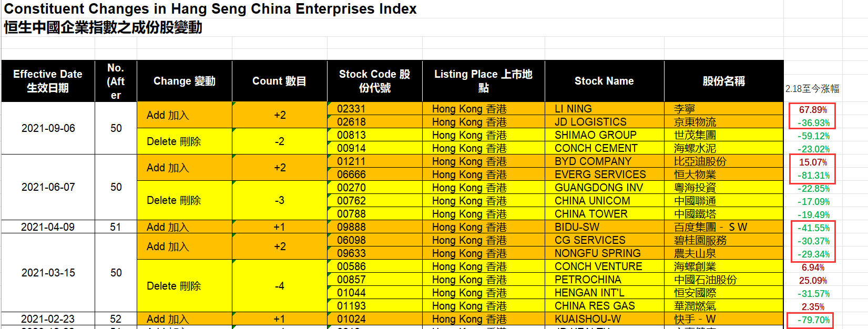This screenshot has height=329, width=868.
Task: Select the Stock Code 股份代號 header
Action: [374, 81]
